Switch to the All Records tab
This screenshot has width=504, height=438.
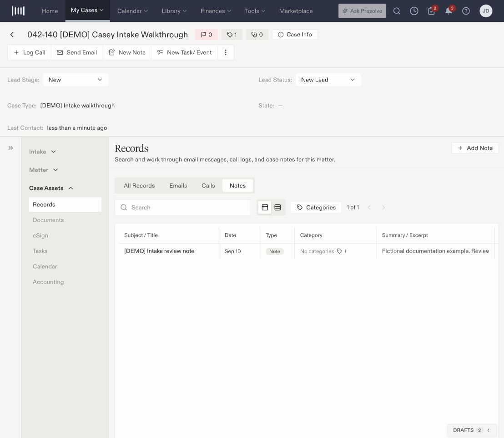click(x=139, y=186)
